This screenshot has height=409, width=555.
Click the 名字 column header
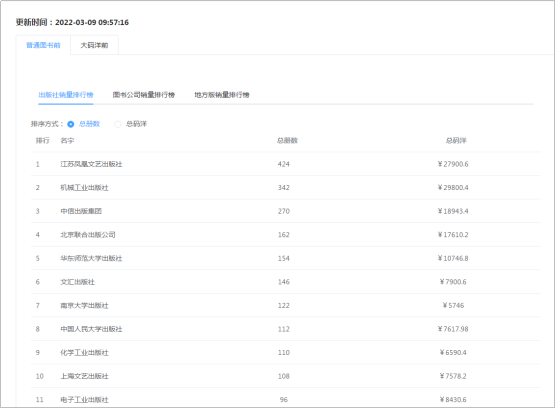click(67, 140)
